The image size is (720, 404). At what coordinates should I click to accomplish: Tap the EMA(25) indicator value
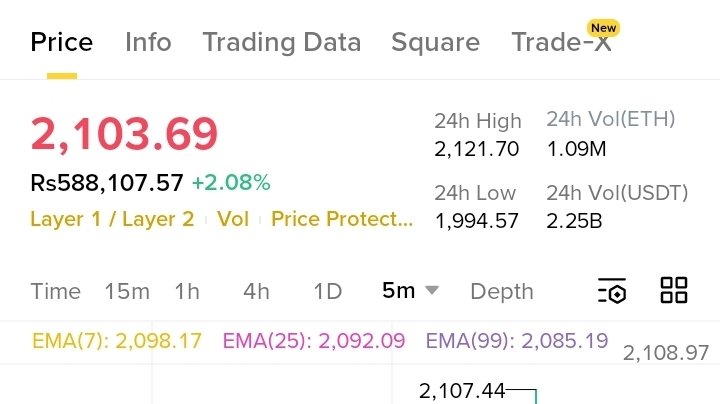pos(314,341)
